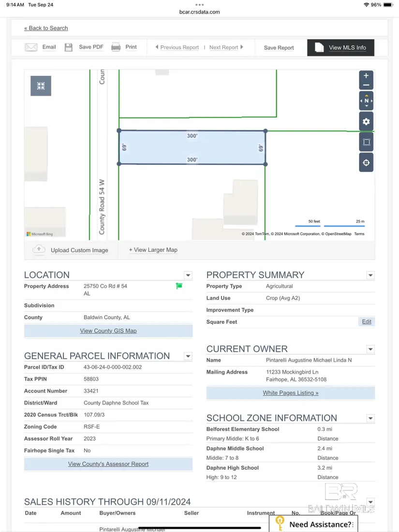
Task: Open the View MLS Info tab
Action: pyautogui.click(x=341, y=47)
